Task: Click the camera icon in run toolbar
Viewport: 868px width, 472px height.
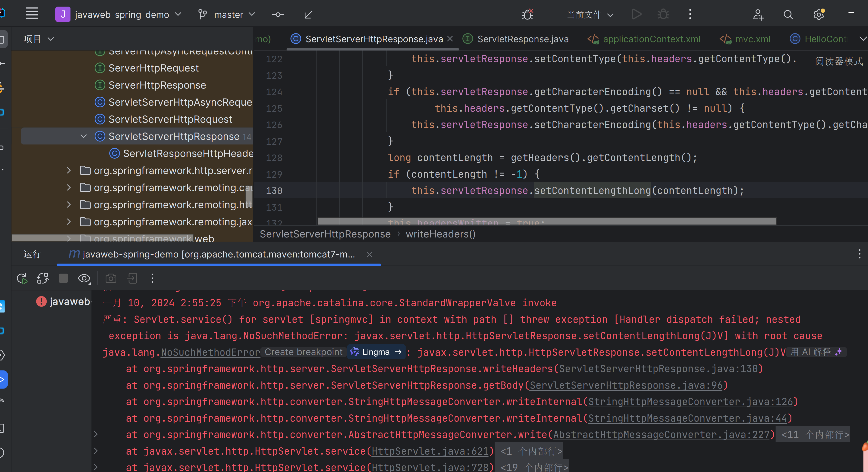Action: point(111,278)
